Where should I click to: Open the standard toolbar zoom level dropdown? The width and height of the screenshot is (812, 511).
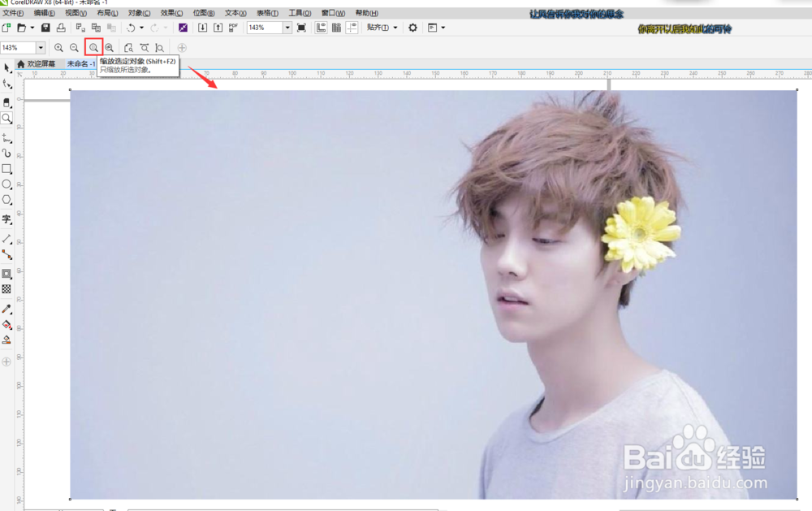point(287,28)
